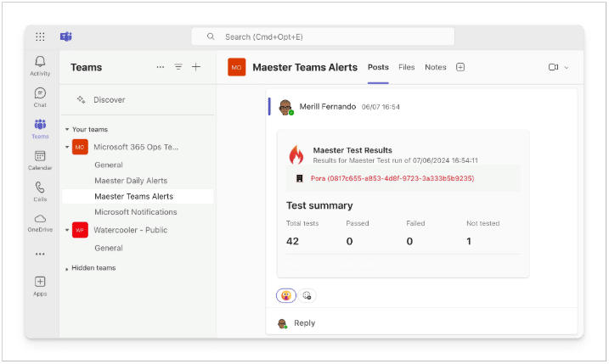
Task: Add a tab with plus icon
Action: pyautogui.click(x=460, y=67)
